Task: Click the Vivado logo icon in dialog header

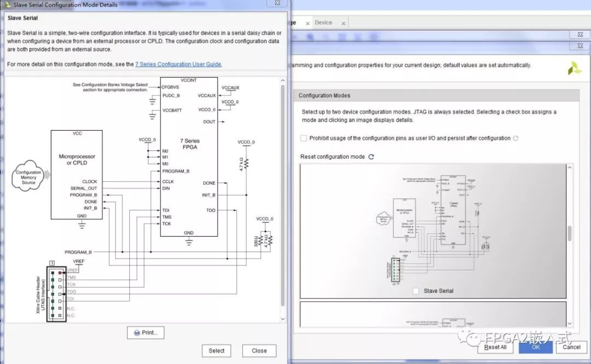Action: click(575, 68)
